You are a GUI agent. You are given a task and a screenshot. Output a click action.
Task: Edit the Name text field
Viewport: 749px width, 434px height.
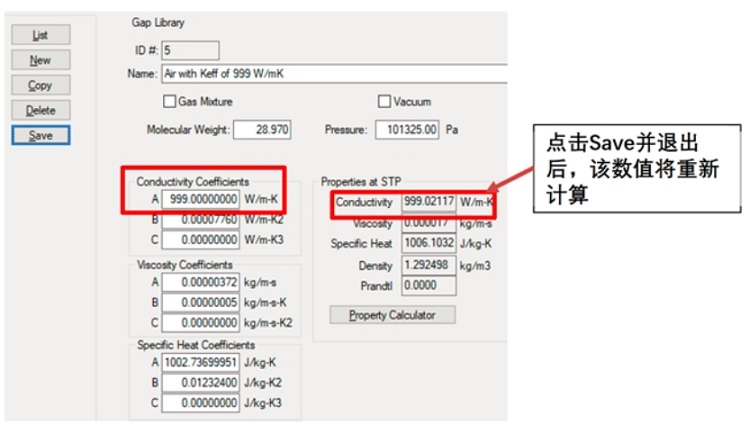pos(330,74)
